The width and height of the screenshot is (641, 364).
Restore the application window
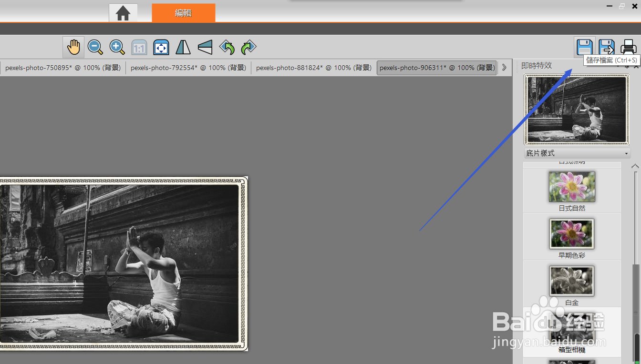coord(622,6)
